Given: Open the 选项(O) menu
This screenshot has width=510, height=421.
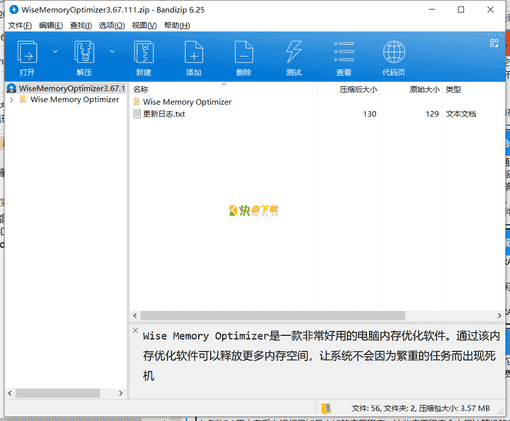Looking at the screenshot, I should pos(112,25).
